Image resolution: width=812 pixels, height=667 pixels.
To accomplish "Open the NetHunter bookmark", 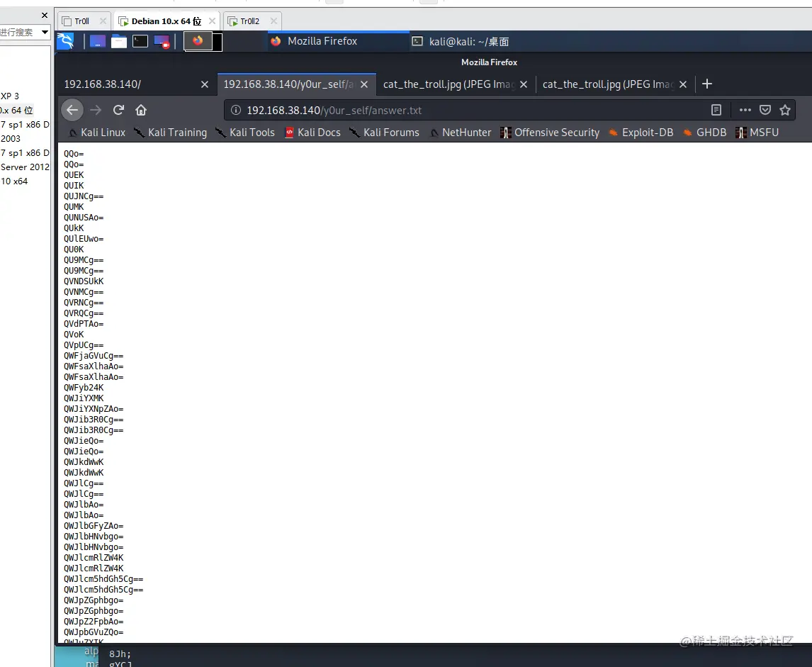I will (461, 133).
